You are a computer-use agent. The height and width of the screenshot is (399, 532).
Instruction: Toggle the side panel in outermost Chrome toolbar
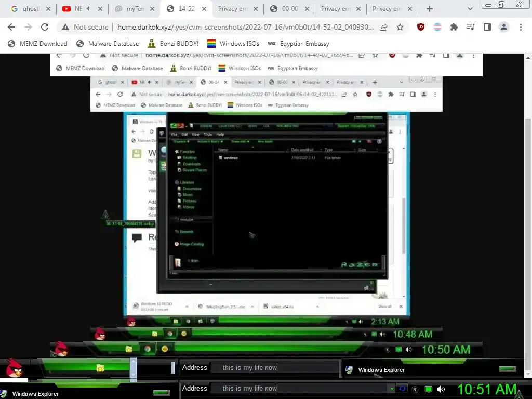487,27
